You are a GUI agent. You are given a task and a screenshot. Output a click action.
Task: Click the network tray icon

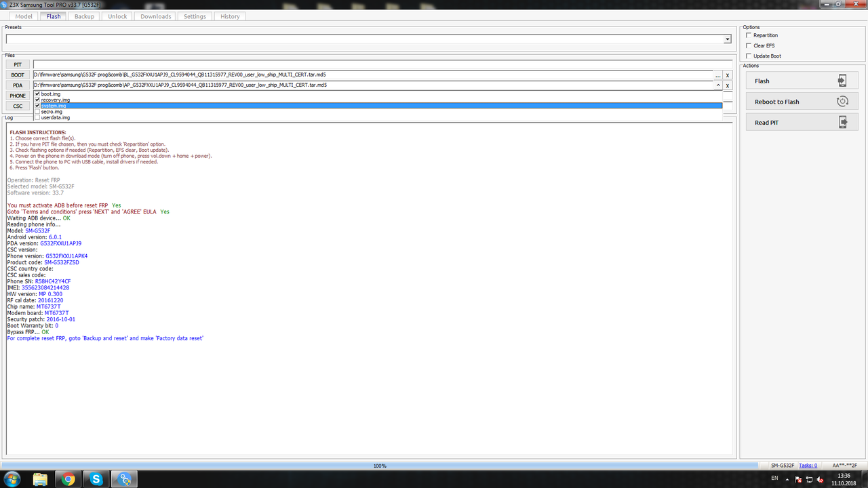click(810, 479)
